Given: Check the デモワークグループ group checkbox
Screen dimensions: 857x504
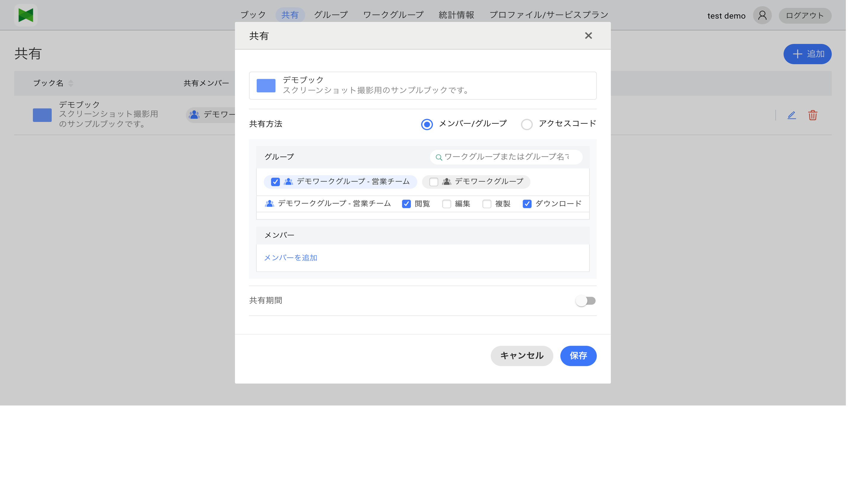Looking at the screenshot, I should tap(434, 182).
